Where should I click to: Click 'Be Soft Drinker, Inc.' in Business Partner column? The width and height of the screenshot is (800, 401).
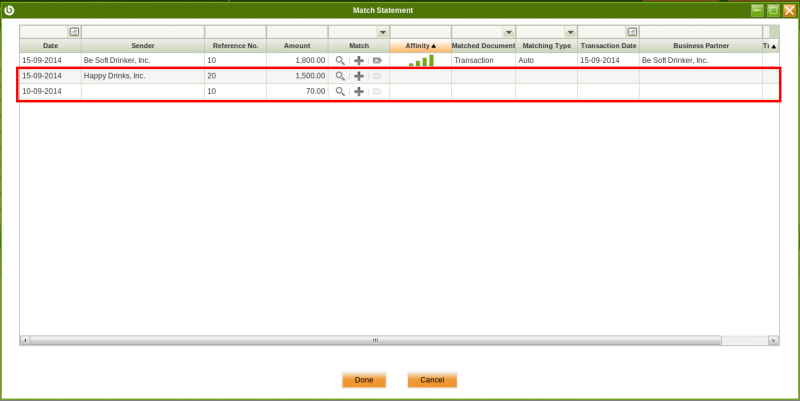tap(701, 60)
